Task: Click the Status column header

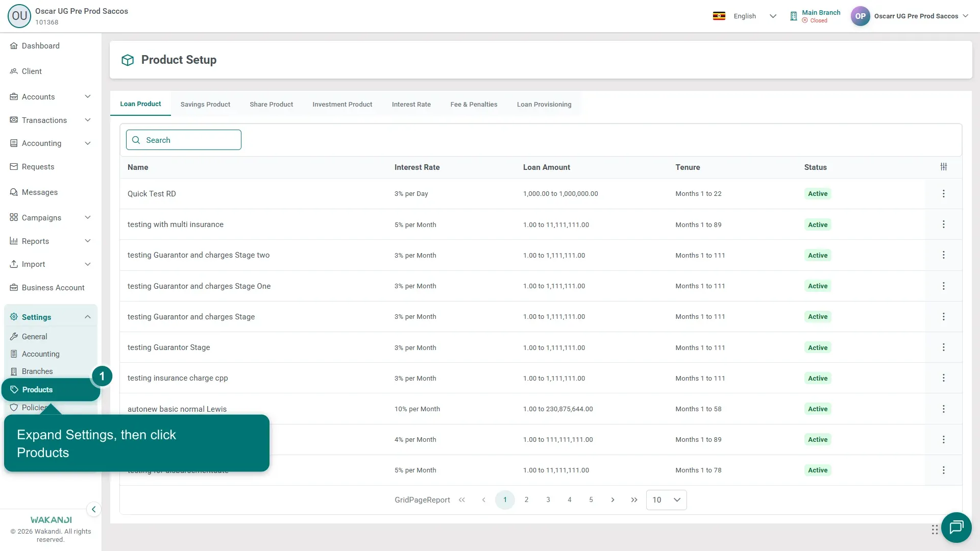Action: click(815, 167)
